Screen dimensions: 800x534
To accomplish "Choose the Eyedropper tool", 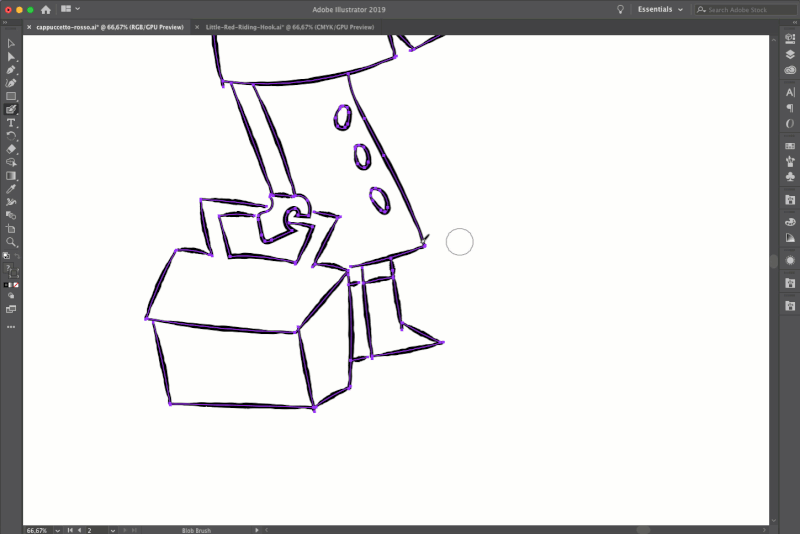I will (x=11, y=188).
